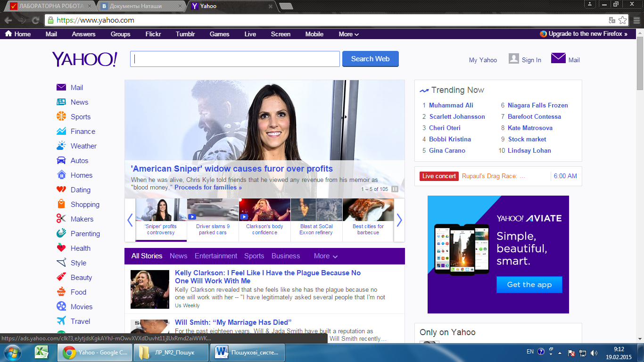The image size is (644, 362).
Task: Select the Best cities for barbecue thumbnail
Action: tap(368, 220)
